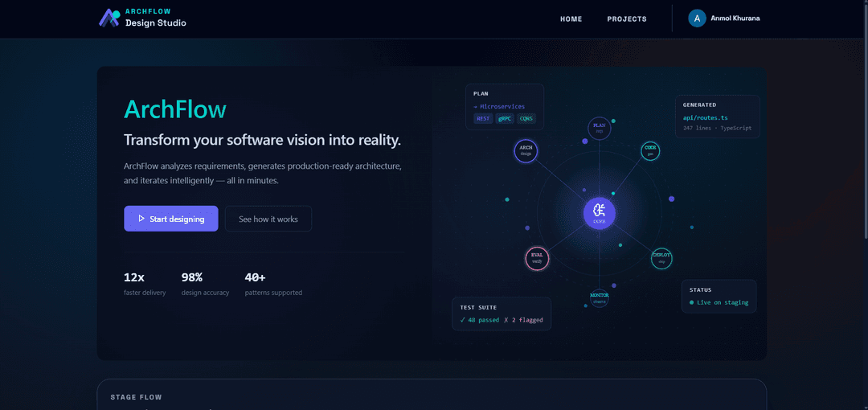Viewport: 868px width, 410px height.
Task: Open the Anmol Khurana profile name
Action: 735,18
